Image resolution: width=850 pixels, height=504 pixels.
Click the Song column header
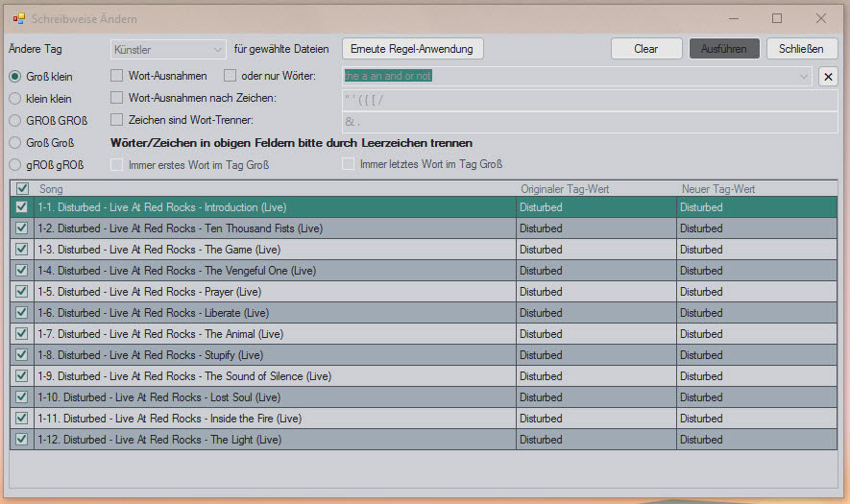pyautogui.click(x=277, y=188)
